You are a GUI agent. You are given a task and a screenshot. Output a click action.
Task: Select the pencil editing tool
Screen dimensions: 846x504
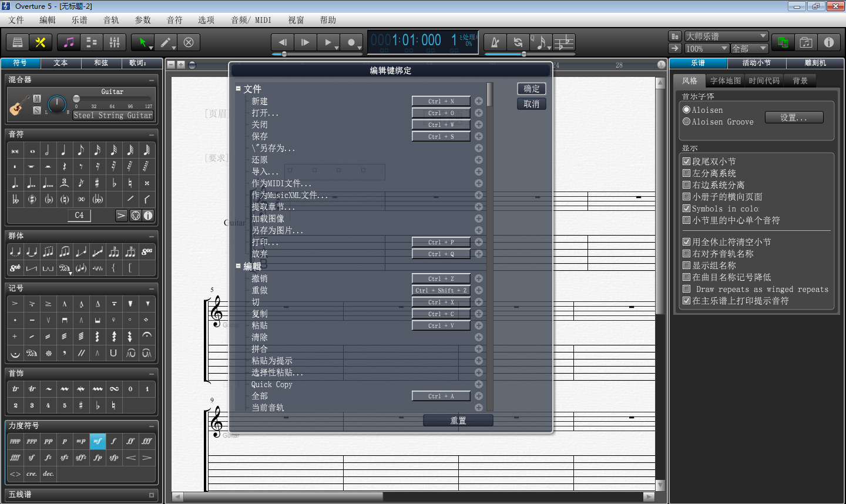(165, 42)
